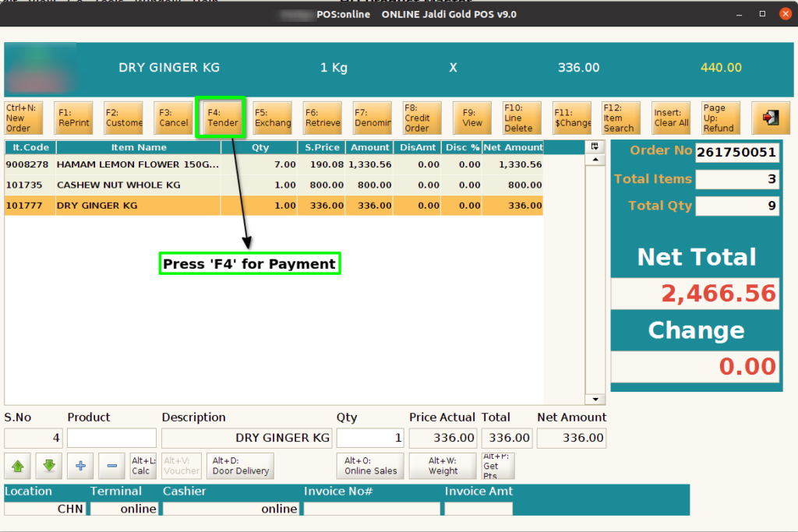This screenshot has height=532, width=798.
Task: Click the green up arrow icon button
Action: pyautogui.click(x=18, y=466)
